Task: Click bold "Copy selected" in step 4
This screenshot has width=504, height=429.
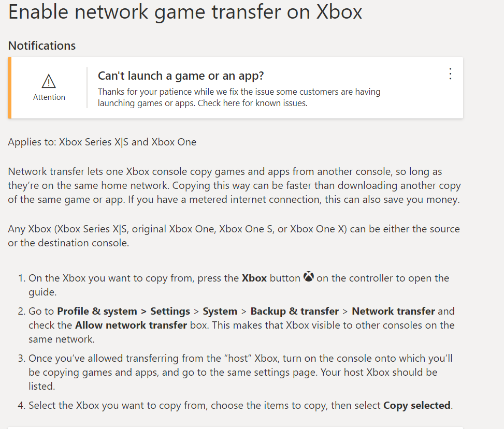Action: tap(416, 405)
